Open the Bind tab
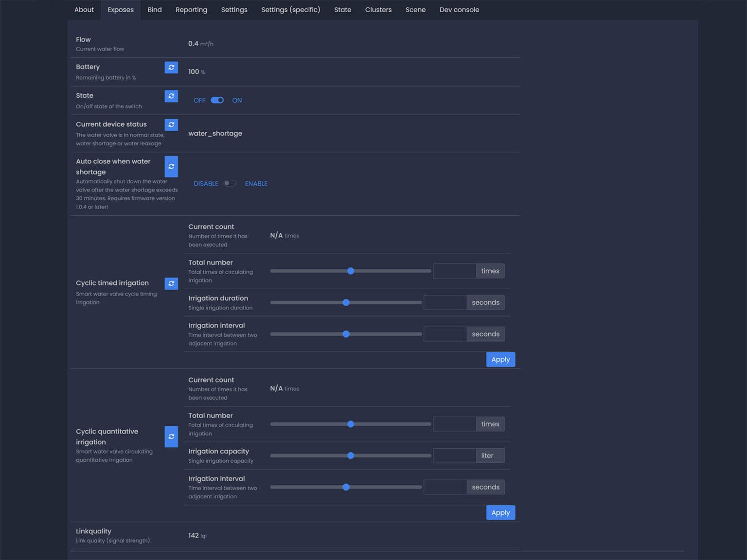747x560 pixels. coord(155,10)
